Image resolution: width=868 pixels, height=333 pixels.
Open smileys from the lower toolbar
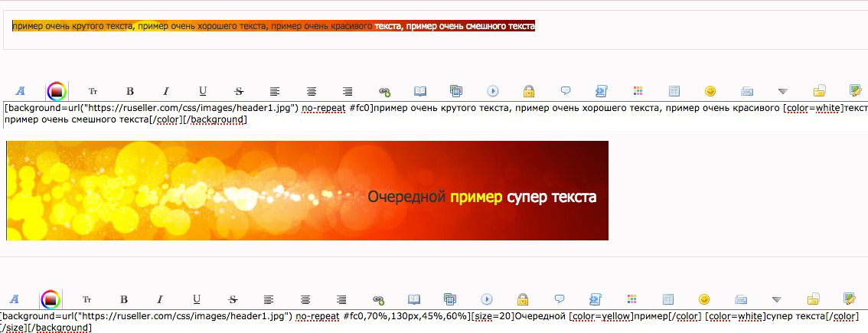point(704,299)
